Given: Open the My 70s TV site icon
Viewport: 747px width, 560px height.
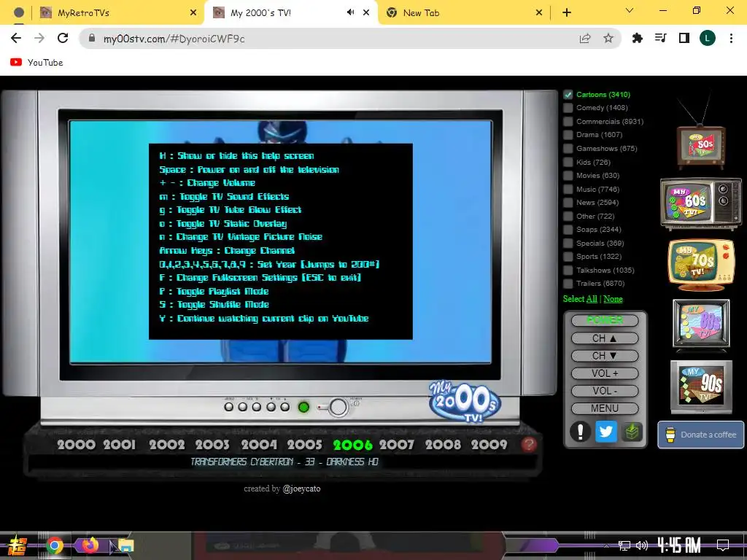Looking at the screenshot, I should pyautogui.click(x=701, y=264).
